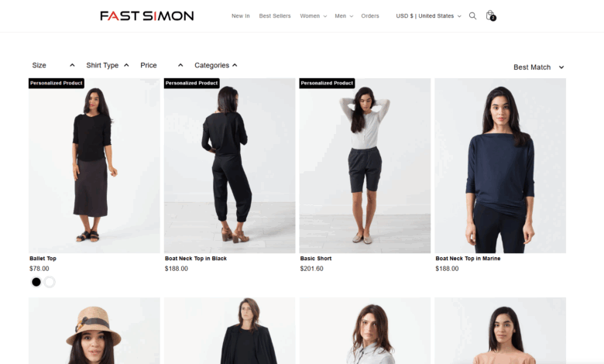Expand the Shirt Type filter
Image resolution: width=604 pixels, height=364 pixels.
tap(108, 66)
